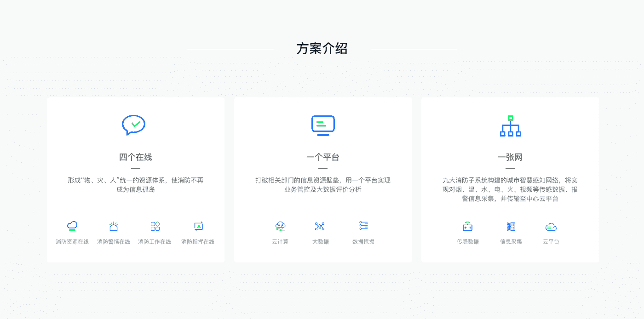Select the 消防警情在线 alarm icon
The image size is (644, 319).
point(114,226)
